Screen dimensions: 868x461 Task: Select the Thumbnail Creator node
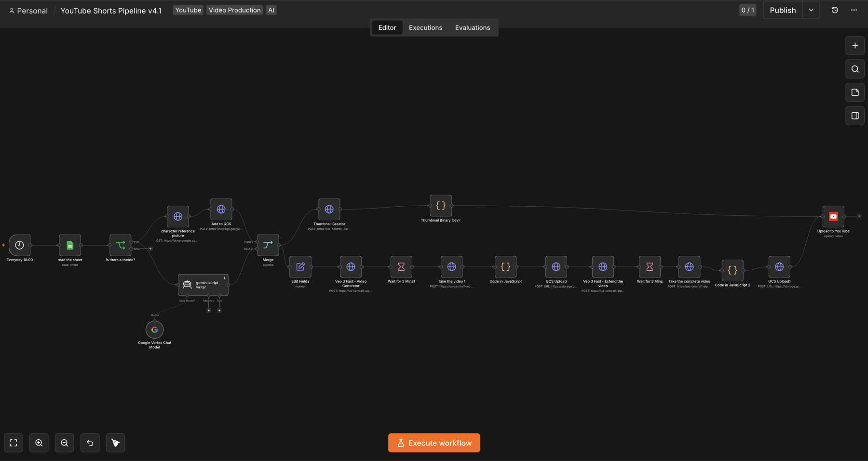point(329,209)
